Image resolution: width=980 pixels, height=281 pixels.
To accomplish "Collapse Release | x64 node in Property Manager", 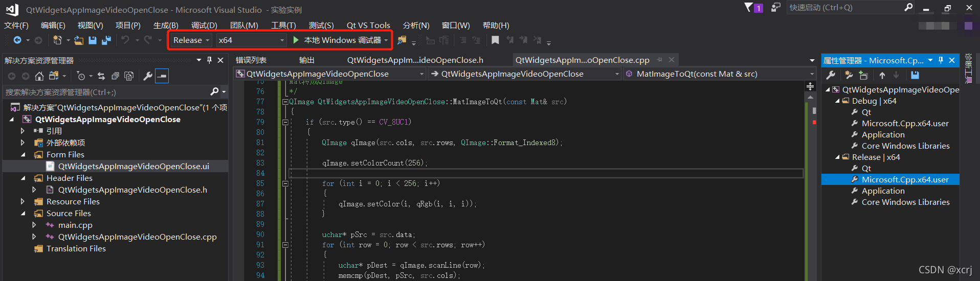I will click(837, 157).
